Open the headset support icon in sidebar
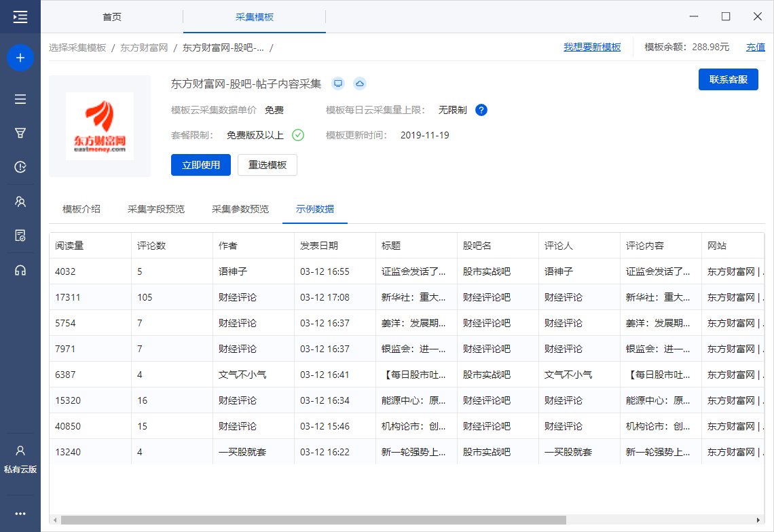This screenshot has height=532, width=774. [x=20, y=270]
